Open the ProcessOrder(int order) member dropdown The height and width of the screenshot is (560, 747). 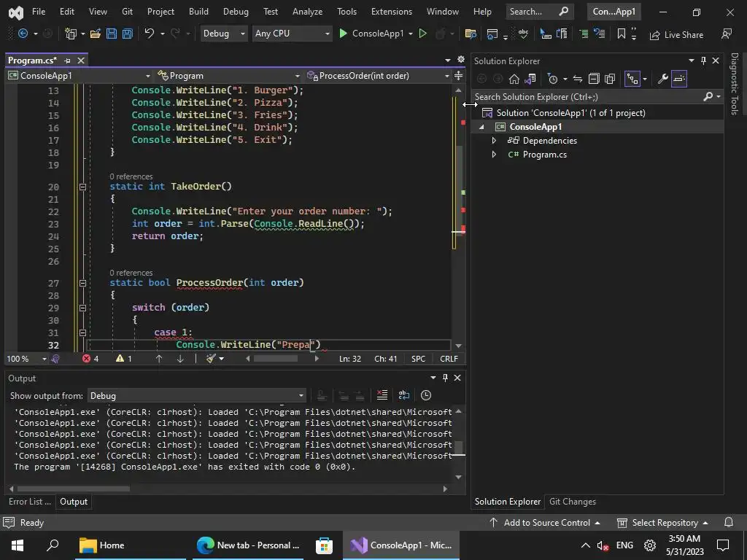click(x=379, y=76)
